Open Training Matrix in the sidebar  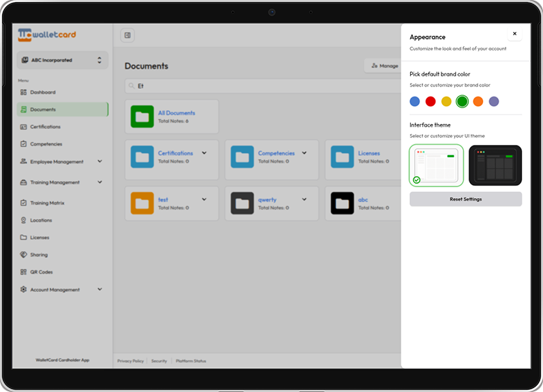[x=62, y=203]
